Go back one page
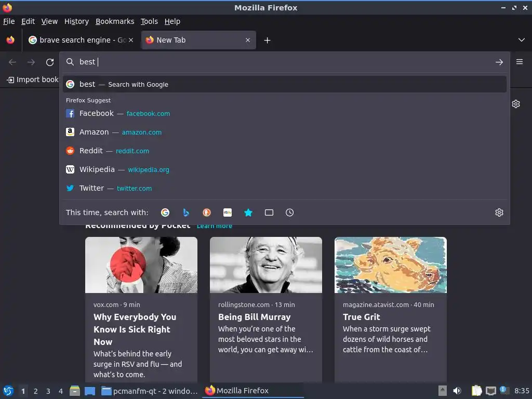This screenshot has height=399, width=532. coord(12,62)
